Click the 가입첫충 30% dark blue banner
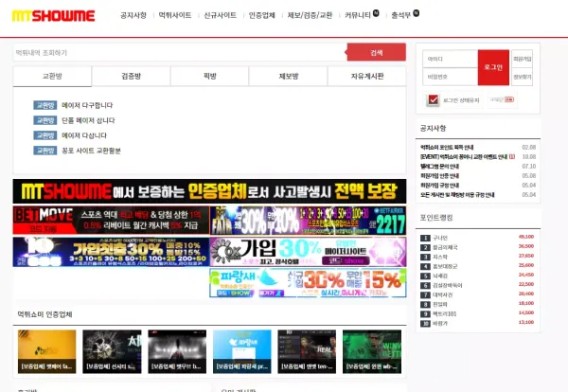Image resolution: width=568 pixels, height=392 pixels. (x=111, y=252)
